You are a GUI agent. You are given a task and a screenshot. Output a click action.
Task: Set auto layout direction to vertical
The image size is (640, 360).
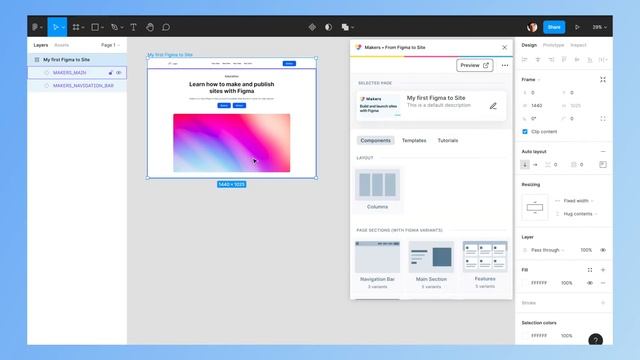click(525, 164)
